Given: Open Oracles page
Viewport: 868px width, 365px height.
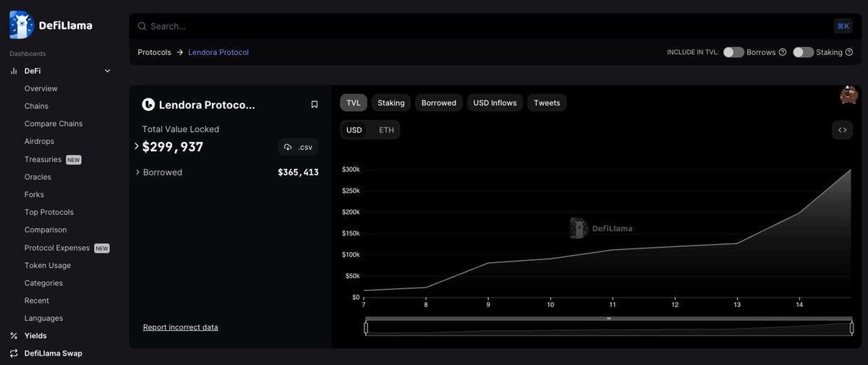Looking at the screenshot, I should (38, 177).
